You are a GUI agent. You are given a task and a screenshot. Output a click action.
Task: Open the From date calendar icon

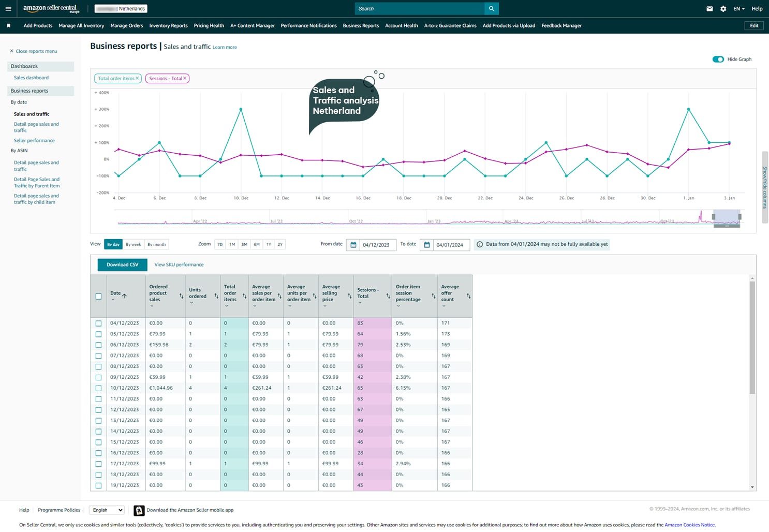point(353,245)
